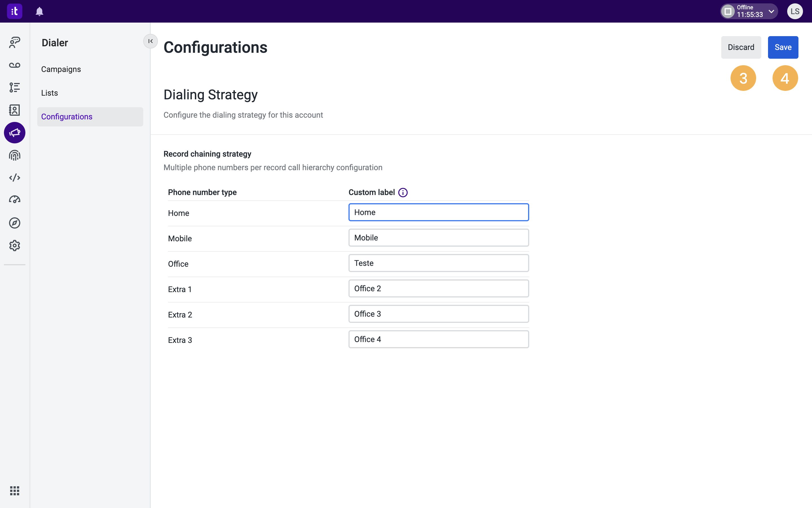Click the Phone number type column header

(x=202, y=192)
